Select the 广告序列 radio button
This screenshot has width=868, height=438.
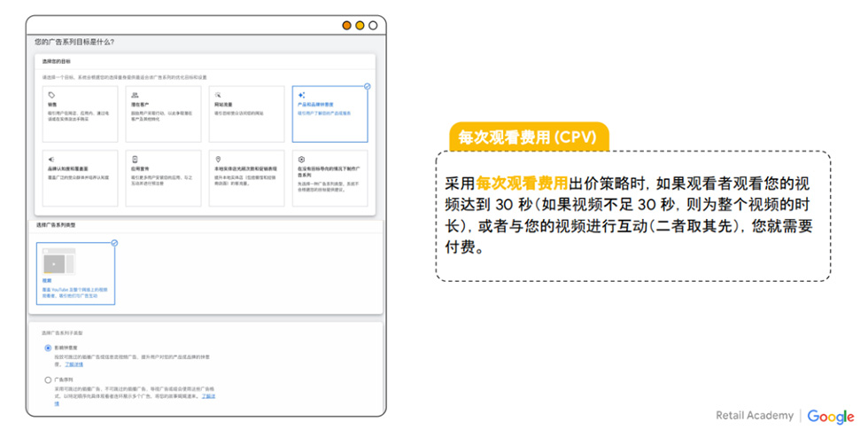click(48, 379)
